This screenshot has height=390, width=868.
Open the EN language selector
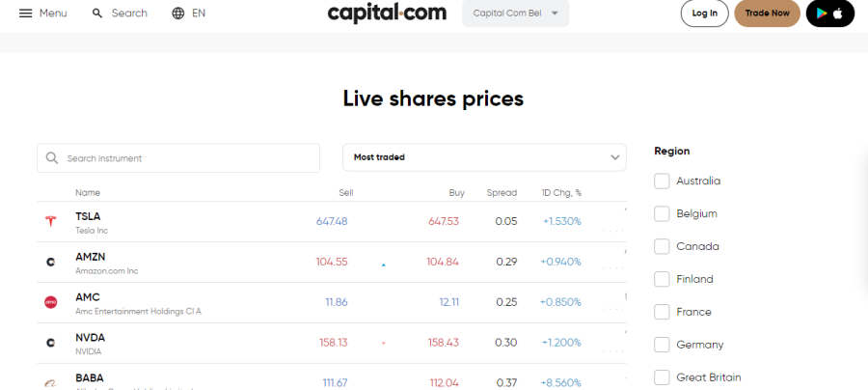point(198,14)
